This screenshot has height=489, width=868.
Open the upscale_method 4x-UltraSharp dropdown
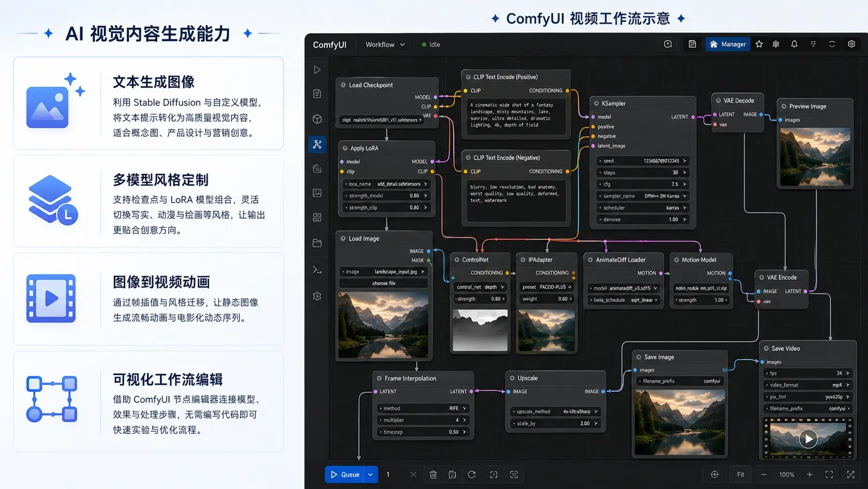coord(555,412)
